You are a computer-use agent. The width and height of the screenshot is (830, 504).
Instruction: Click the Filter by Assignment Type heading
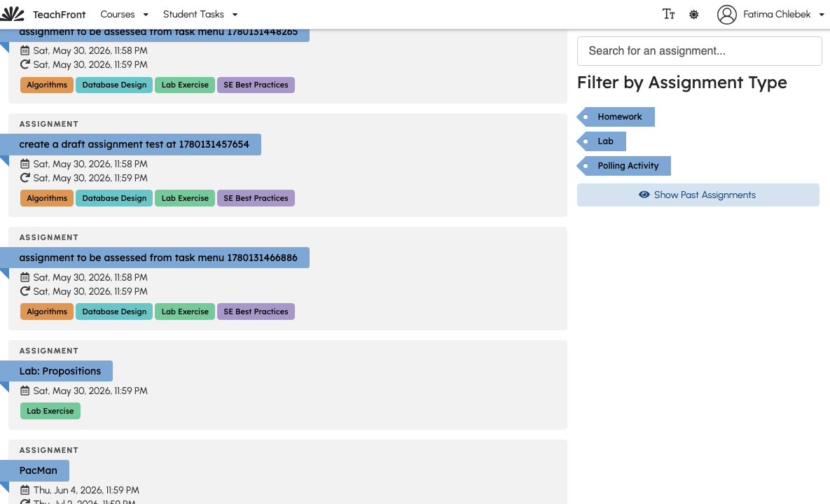pyautogui.click(x=682, y=83)
